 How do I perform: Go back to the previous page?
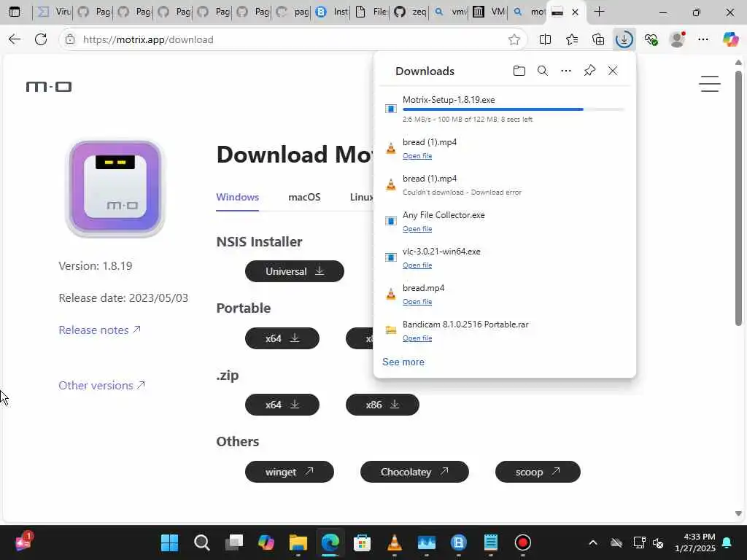tap(15, 39)
